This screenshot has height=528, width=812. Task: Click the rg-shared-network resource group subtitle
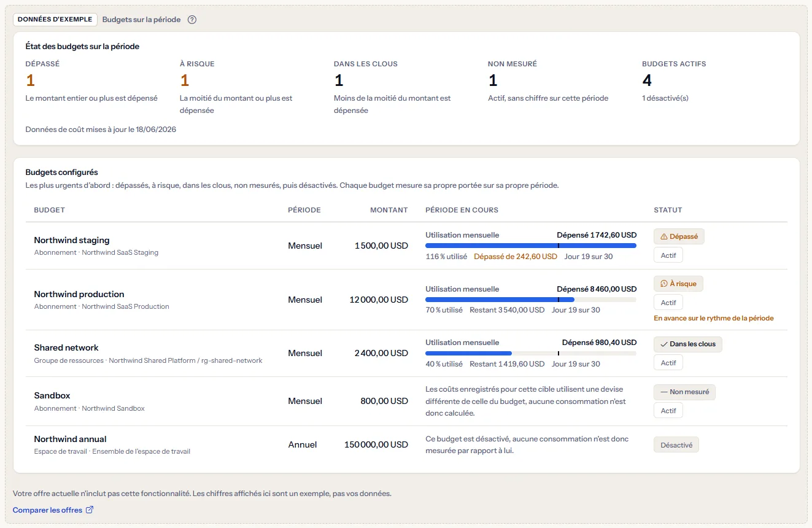pyautogui.click(x=148, y=360)
